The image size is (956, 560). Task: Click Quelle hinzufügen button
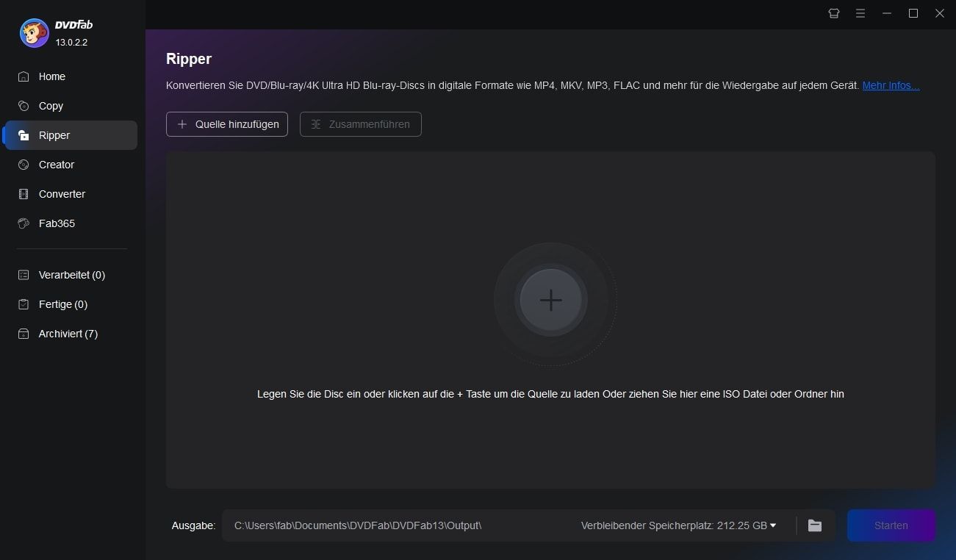point(227,124)
